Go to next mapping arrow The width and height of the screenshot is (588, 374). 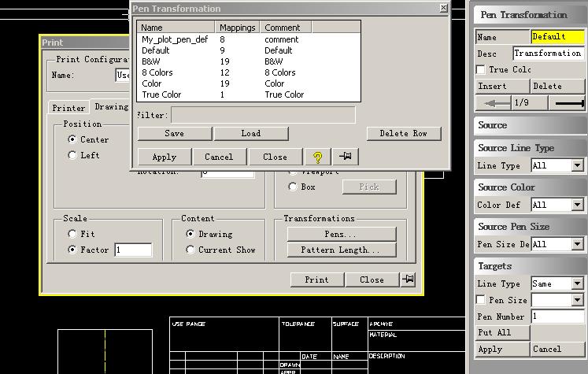click(568, 103)
